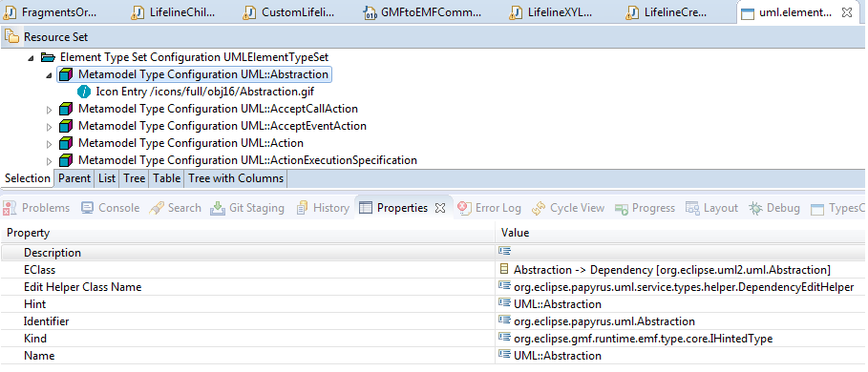Open the Problems view tab

coord(36,208)
